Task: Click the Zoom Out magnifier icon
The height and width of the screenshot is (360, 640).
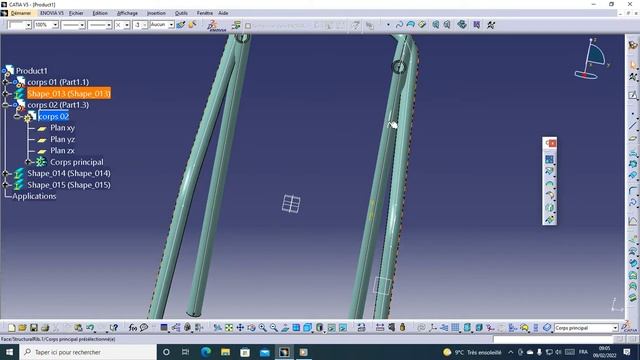Action: coord(274,328)
